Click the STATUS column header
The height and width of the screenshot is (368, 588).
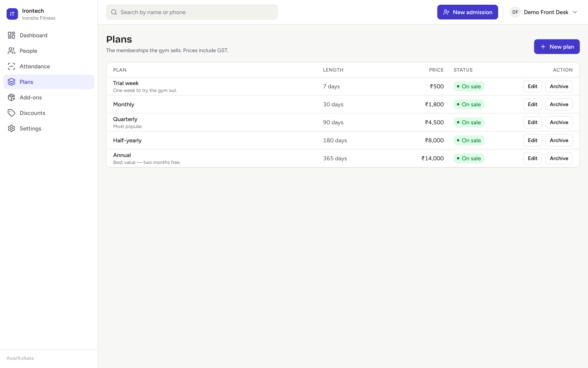click(463, 70)
